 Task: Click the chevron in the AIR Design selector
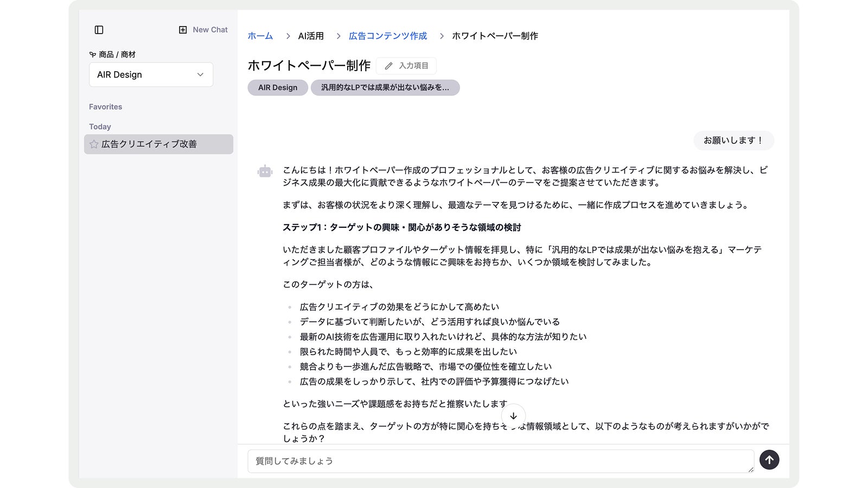pyautogui.click(x=200, y=75)
